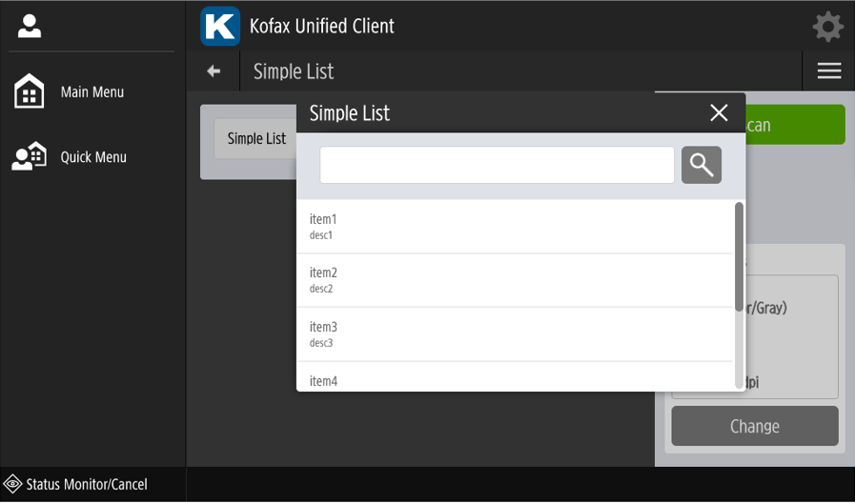855x504 pixels.
Task: Click the Simple List field button
Action: (x=255, y=139)
